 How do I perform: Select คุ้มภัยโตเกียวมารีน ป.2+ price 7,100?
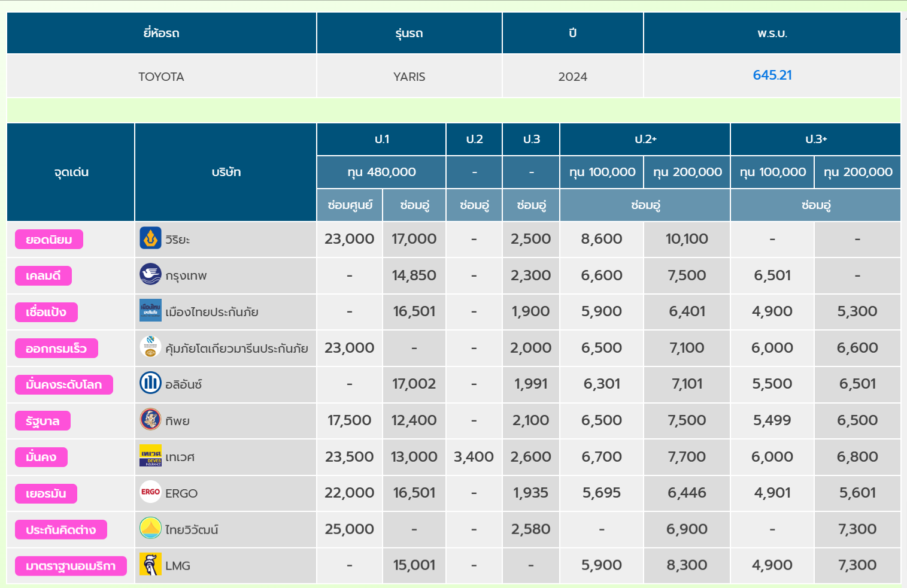pyautogui.click(x=687, y=348)
